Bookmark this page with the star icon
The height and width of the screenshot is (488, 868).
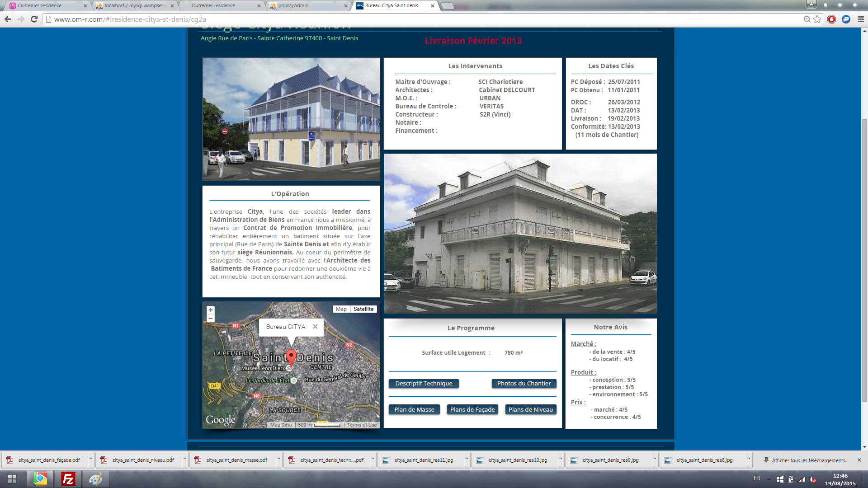point(817,19)
